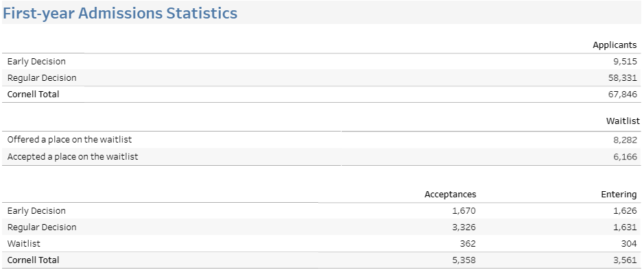Click the Entering column header
The height and width of the screenshot is (272, 644).
click(x=619, y=195)
